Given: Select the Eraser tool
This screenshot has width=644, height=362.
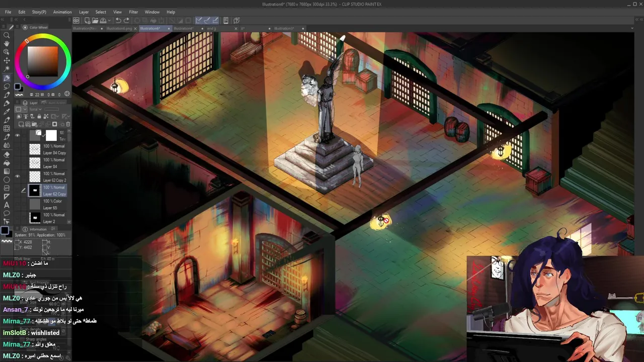Looking at the screenshot, I should click(x=7, y=154).
